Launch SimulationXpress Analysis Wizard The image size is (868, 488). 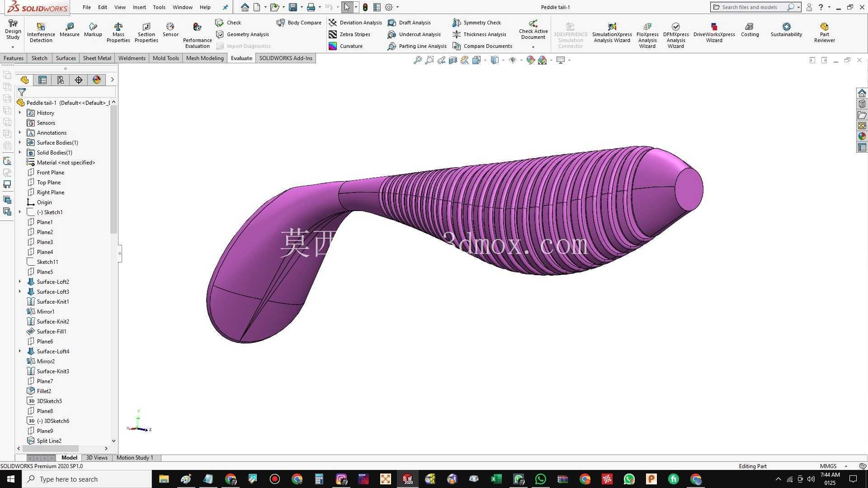point(612,33)
